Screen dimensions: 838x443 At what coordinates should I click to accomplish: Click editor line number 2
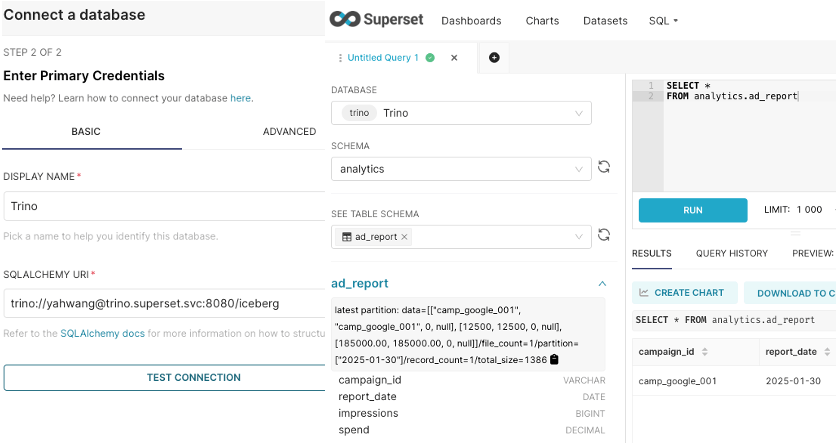pos(651,96)
